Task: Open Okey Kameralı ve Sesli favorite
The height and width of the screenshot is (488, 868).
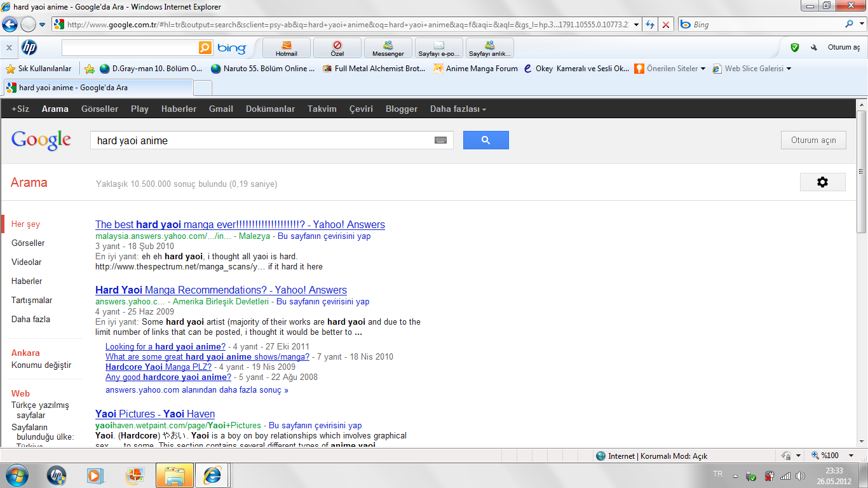Action: click(576, 69)
